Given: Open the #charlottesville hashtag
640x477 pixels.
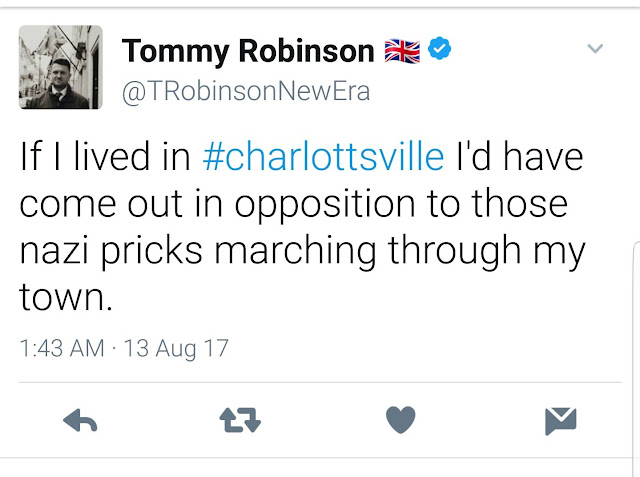Looking at the screenshot, I should 323,157.
